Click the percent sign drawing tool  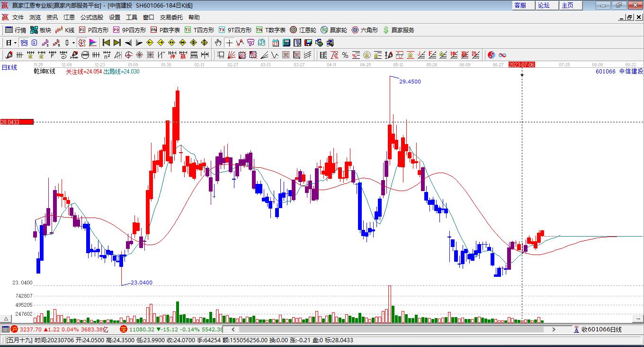point(345,55)
